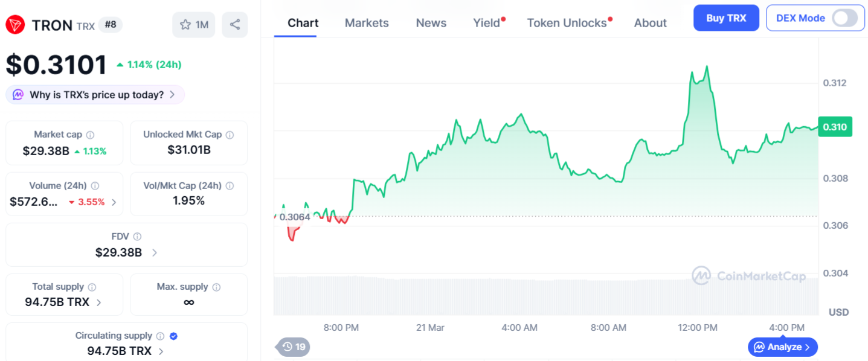The width and height of the screenshot is (868, 361).
Task: Click Market cap info icon
Action: click(90, 135)
